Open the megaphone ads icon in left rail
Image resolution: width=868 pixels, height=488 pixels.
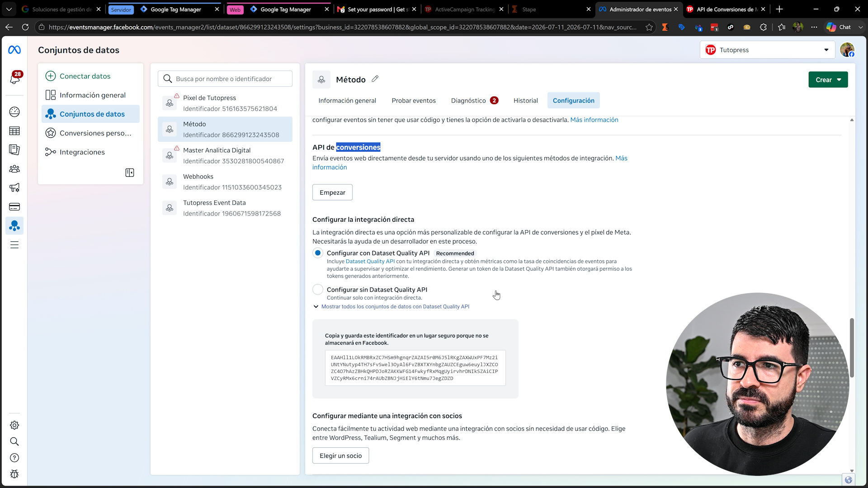(x=14, y=188)
